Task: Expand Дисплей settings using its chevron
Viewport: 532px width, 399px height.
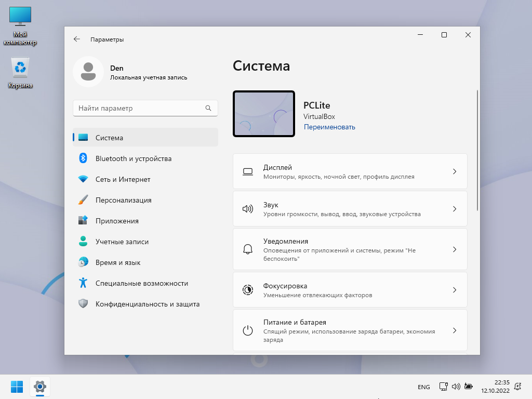Action: (x=454, y=171)
